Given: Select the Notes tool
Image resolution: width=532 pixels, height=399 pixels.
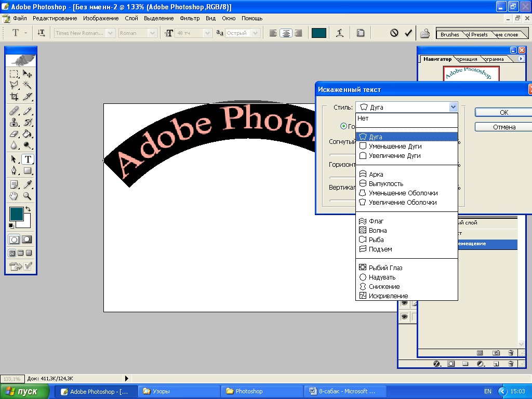Looking at the screenshot, I should pyautogui.click(x=14, y=184).
